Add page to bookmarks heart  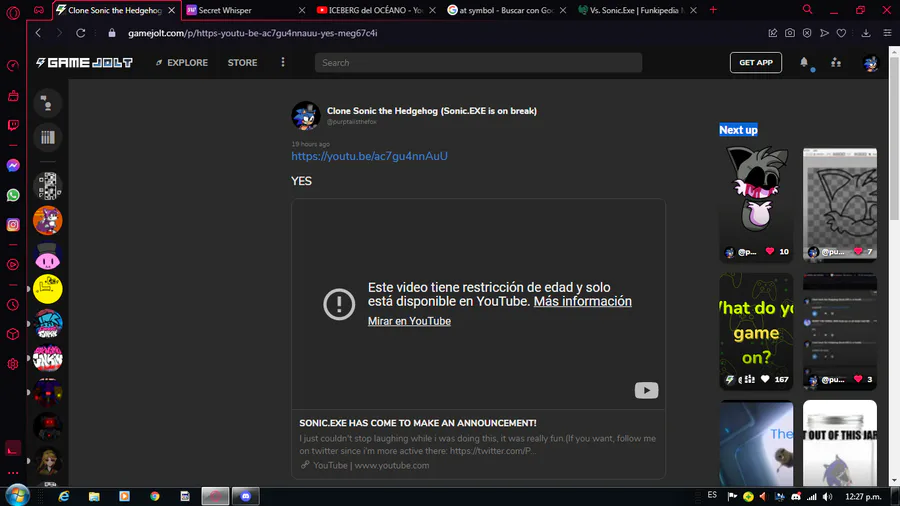tap(841, 33)
